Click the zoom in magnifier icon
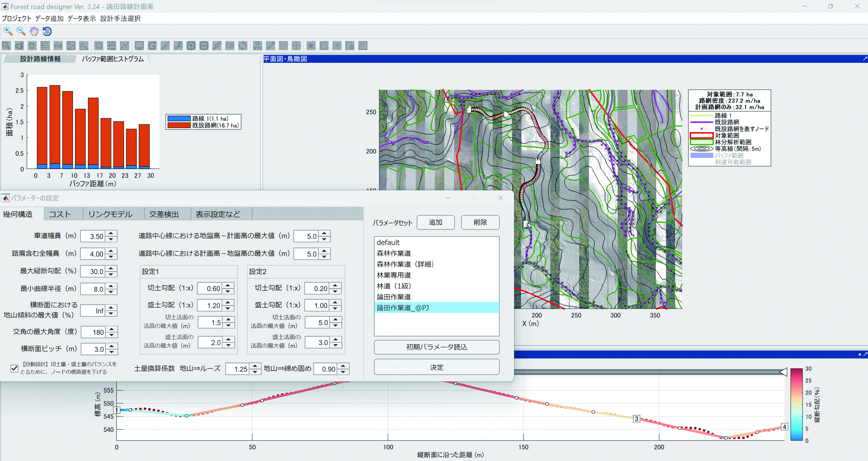The height and width of the screenshot is (461, 868). tap(8, 31)
